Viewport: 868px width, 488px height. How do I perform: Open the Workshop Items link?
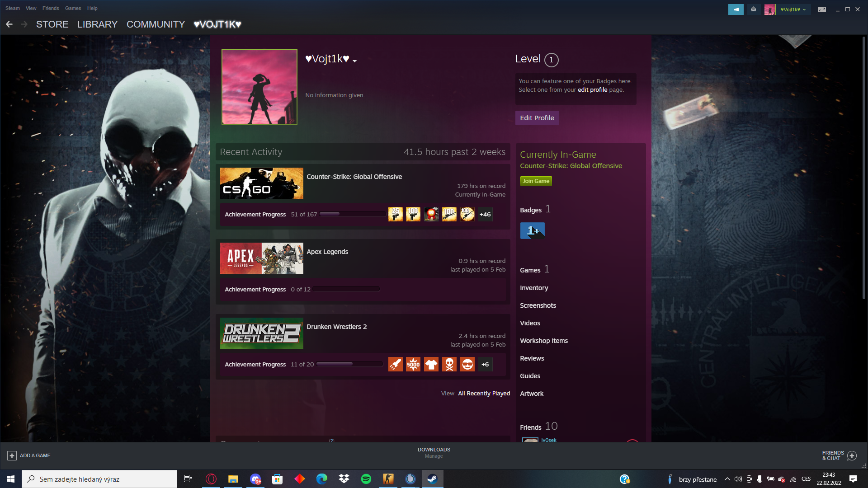(x=543, y=341)
